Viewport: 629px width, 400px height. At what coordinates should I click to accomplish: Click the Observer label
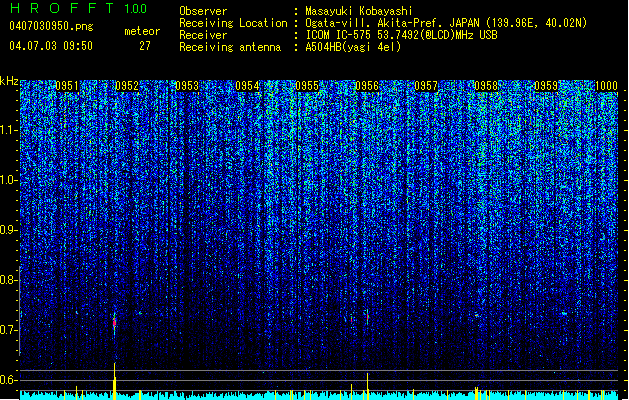(x=203, y=11)
